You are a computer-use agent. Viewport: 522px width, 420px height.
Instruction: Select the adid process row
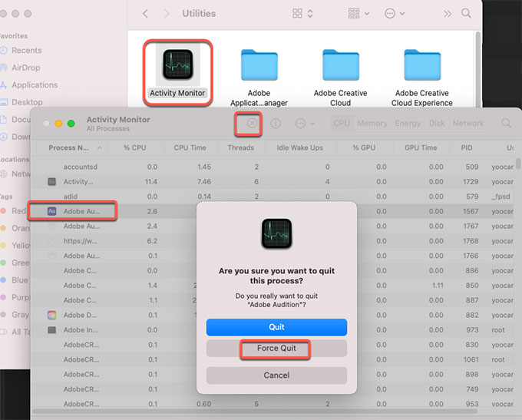[273, 197]
